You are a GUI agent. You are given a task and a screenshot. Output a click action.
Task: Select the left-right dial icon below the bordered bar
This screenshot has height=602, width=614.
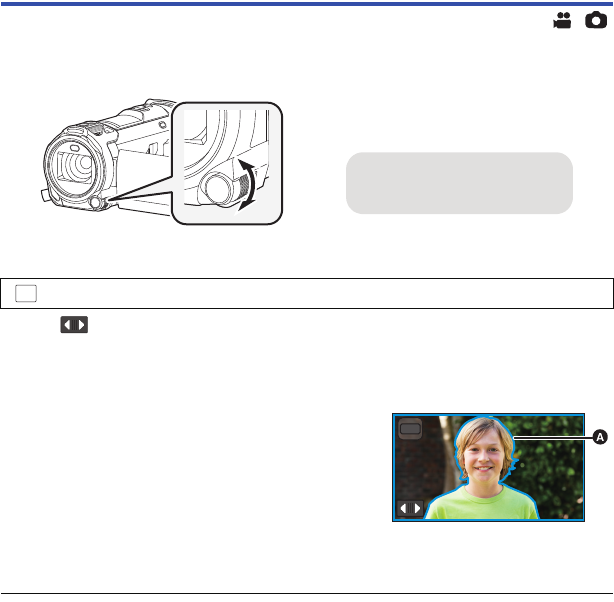click(x=74, y=325)
